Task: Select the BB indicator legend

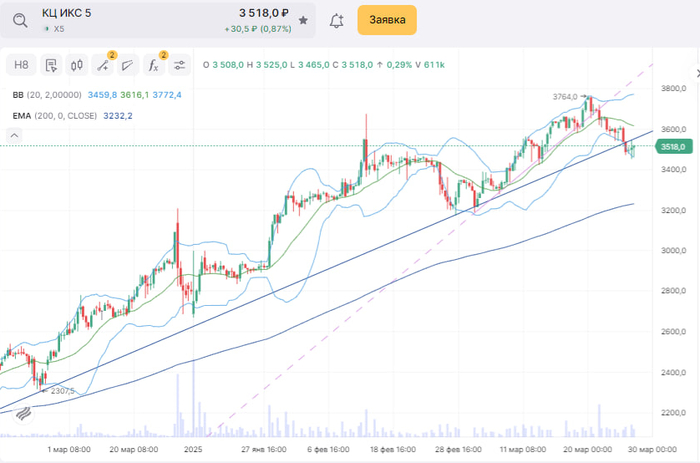Action: point(18,95)
